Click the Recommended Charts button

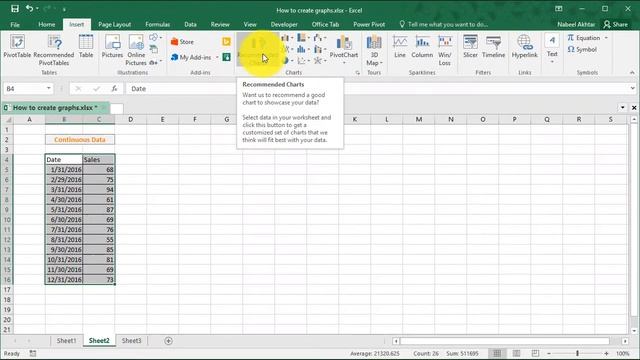pyautogui.click(x=258, y=50)
